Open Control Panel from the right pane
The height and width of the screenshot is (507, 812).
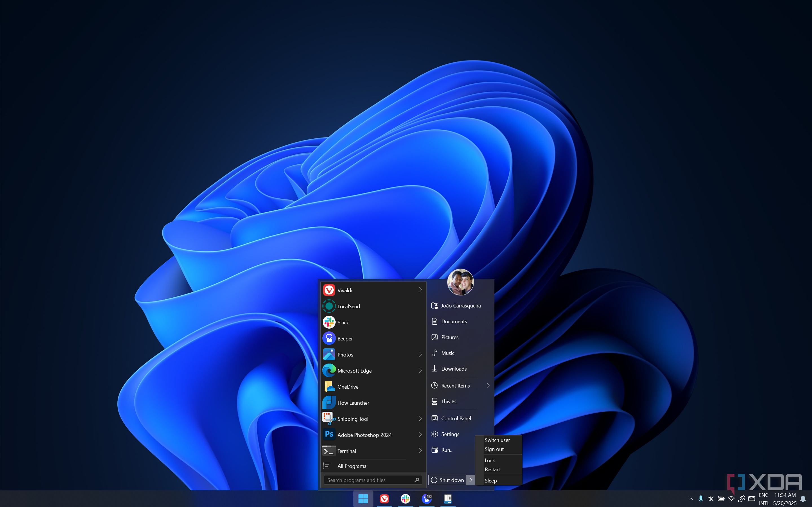click(456, 418)
